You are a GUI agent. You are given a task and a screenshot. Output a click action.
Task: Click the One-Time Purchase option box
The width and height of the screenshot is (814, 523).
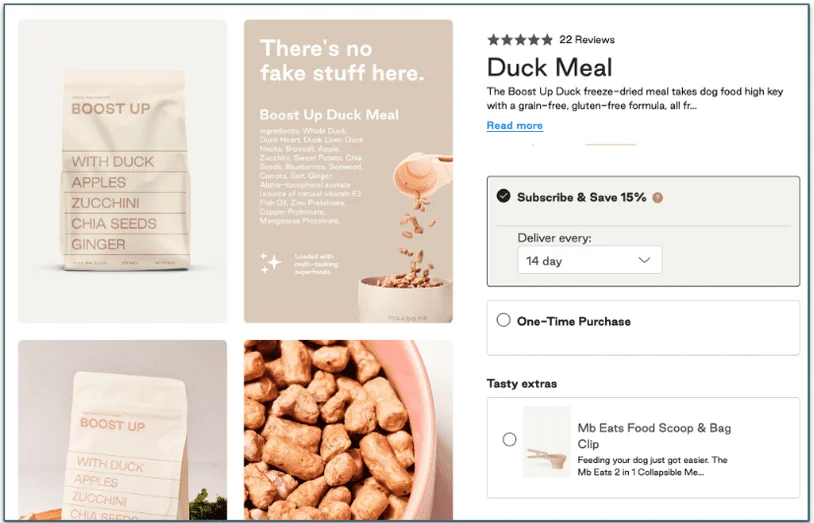643,328
